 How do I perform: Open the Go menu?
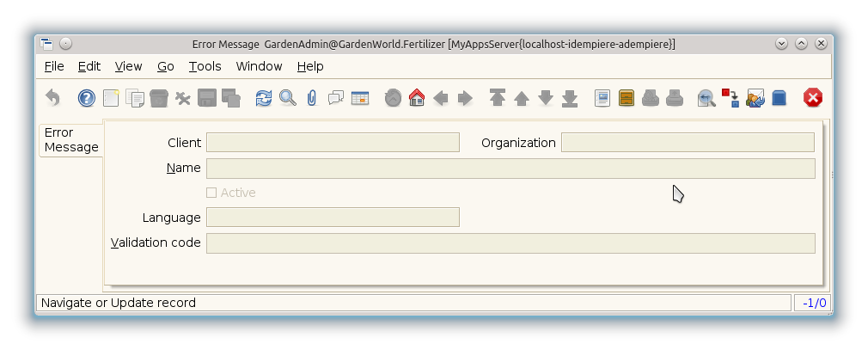[x=166, y=66]
